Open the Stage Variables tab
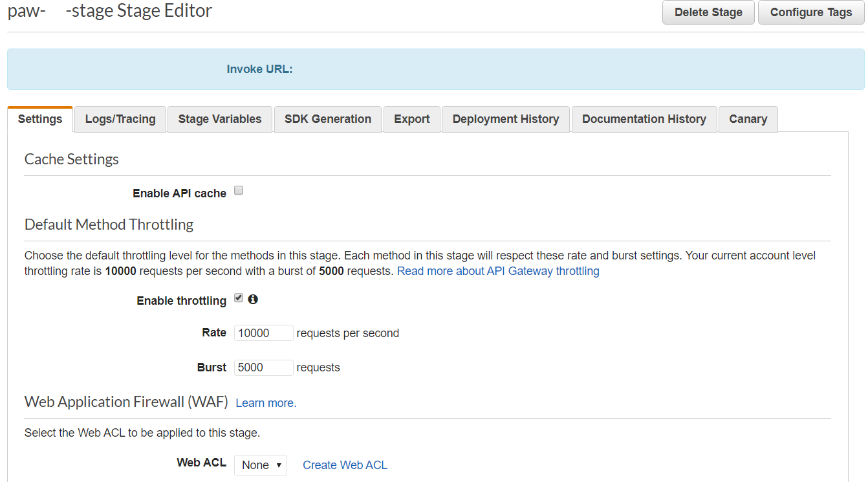 click(x=220, y=119)
